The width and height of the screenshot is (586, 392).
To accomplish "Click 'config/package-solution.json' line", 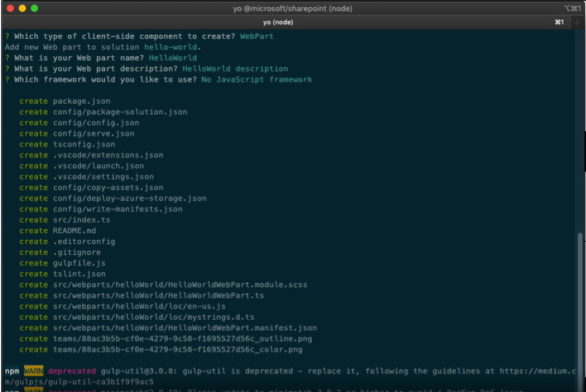I will click(x=120, y=112).
